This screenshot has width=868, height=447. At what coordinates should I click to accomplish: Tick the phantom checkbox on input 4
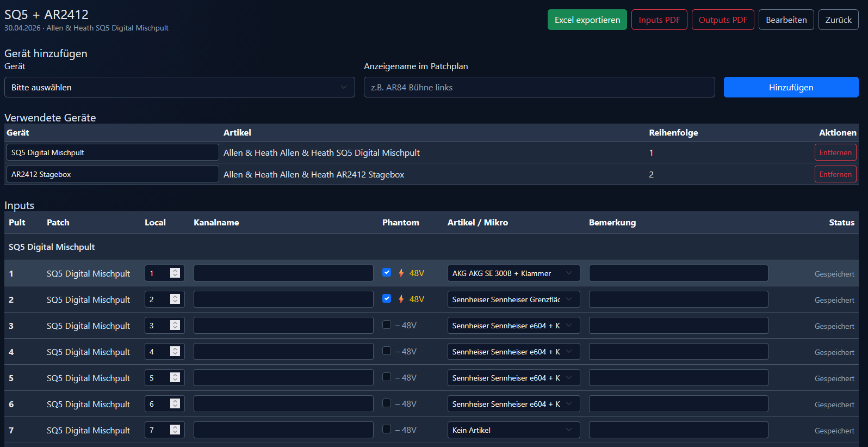coord(387,351)
